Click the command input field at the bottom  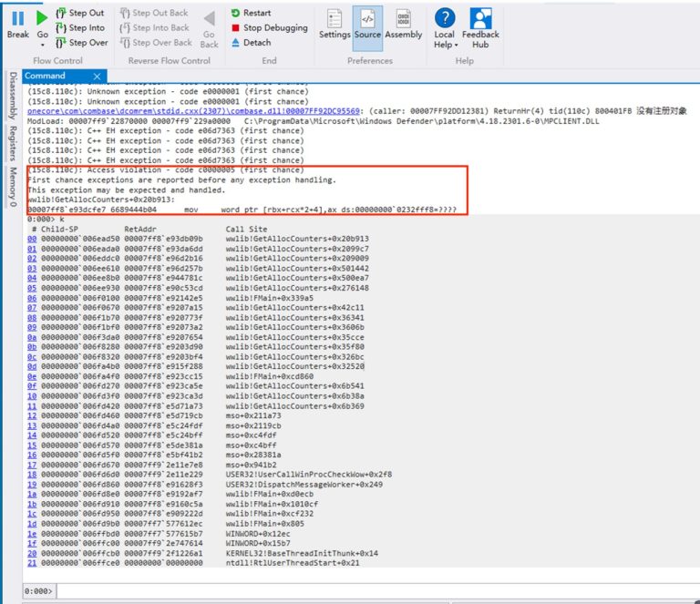click(365, 591)
